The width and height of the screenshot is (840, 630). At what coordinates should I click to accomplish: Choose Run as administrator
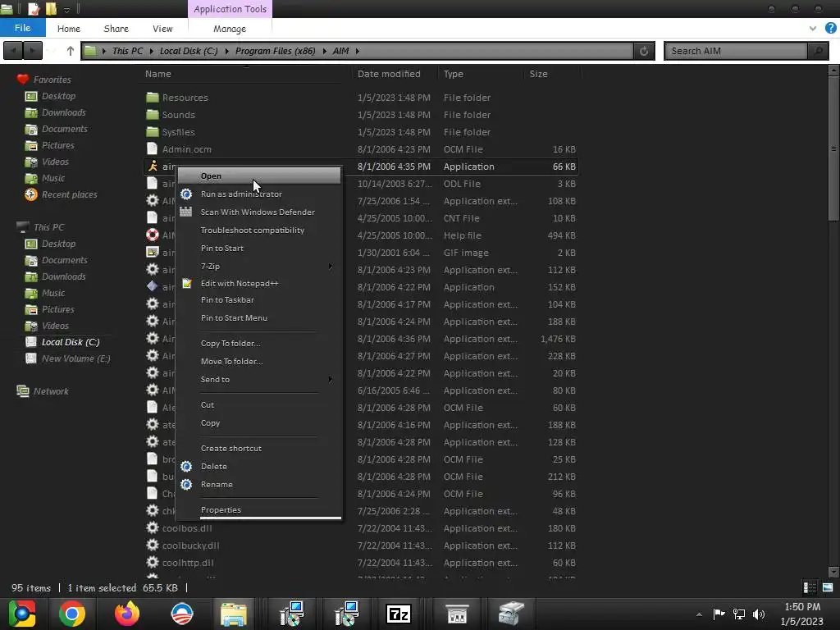pyautogui.click(x=259, y=194)
